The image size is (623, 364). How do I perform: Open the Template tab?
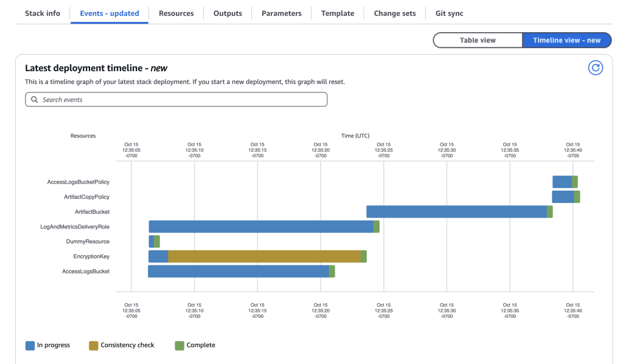[337, 13]
